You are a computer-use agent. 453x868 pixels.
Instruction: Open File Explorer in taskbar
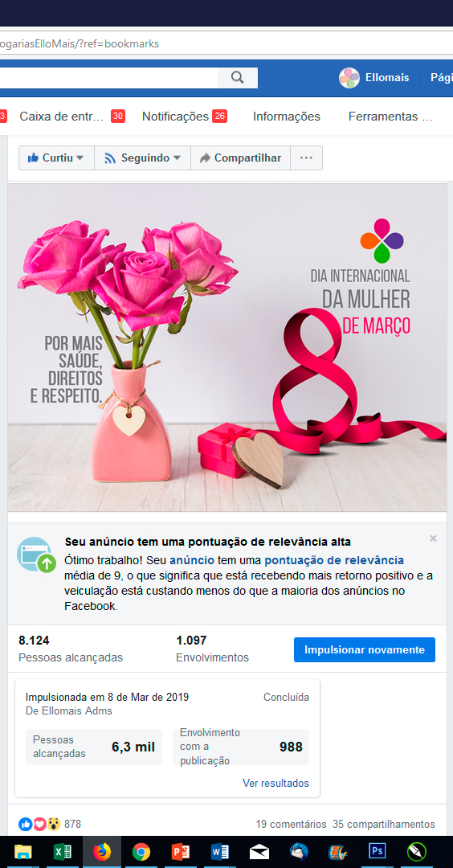tap(22, 851)
